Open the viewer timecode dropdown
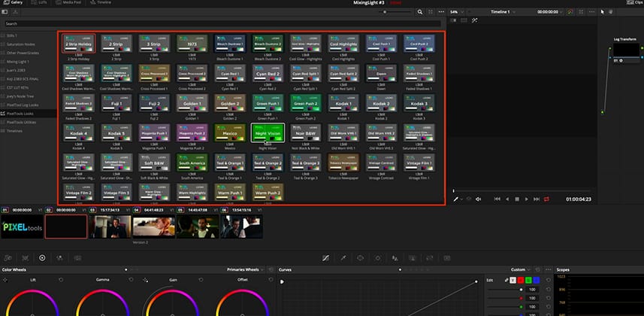The image size is (644, 316). [x=550, y=12]
